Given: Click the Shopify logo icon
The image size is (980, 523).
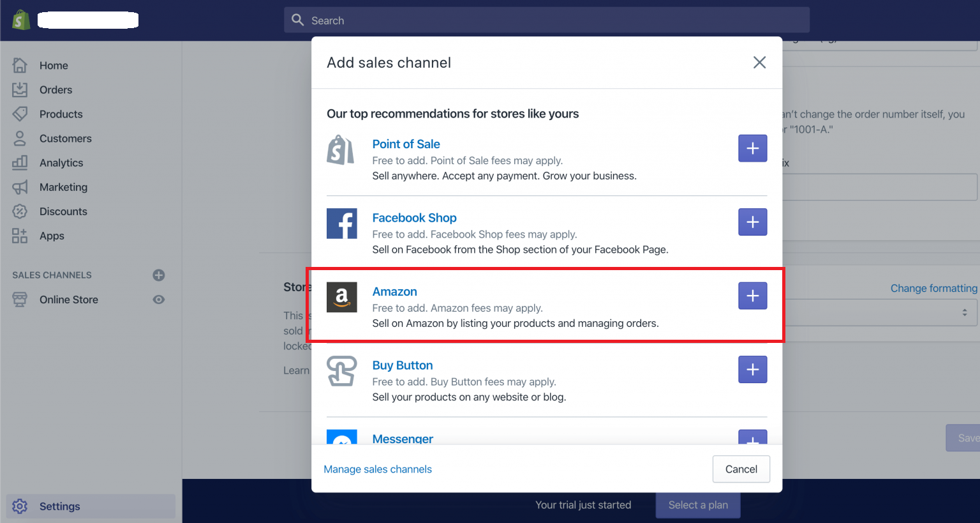Looking at the screenshot, I should (21, 20).
